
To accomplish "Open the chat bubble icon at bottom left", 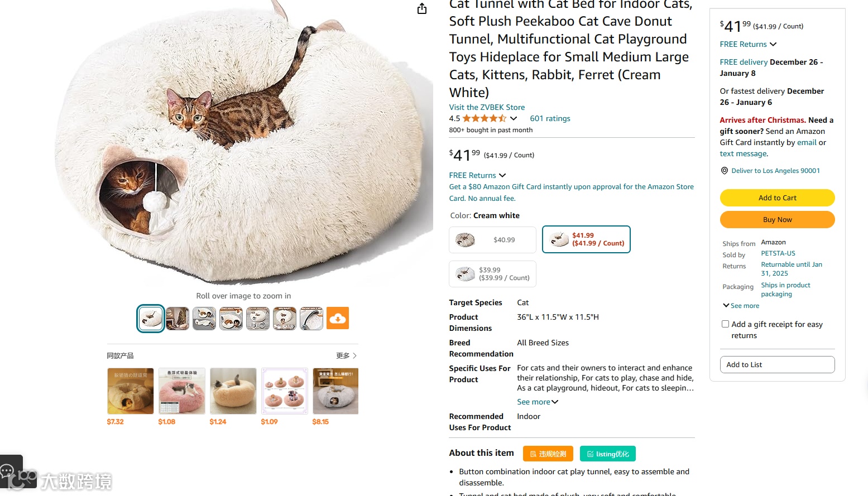I will 7,471.
